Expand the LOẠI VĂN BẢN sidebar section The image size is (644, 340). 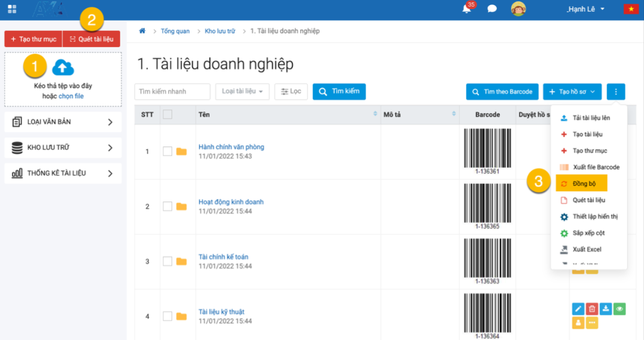click(63, 122)
